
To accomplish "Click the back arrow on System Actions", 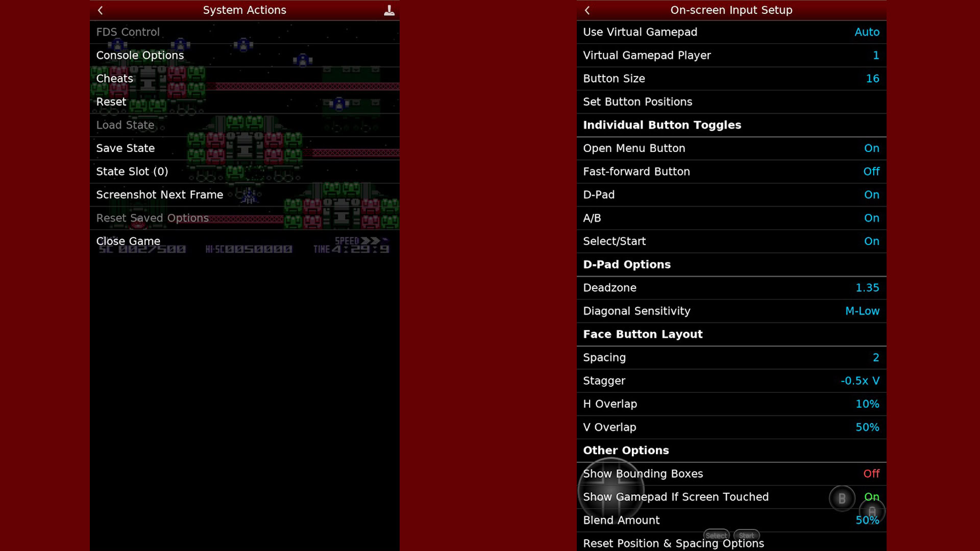I will (100, 9).
